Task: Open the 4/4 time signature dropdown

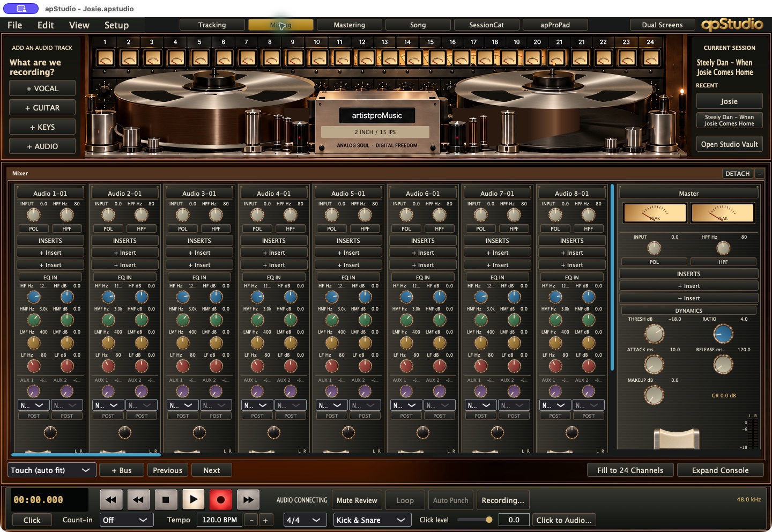Action: [x=305, y=520]
